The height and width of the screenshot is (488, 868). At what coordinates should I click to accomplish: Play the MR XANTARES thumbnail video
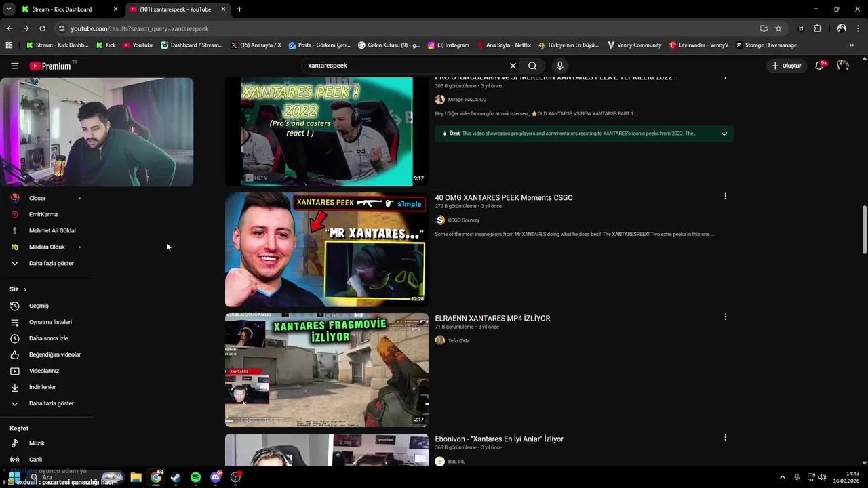[x=327, y=249]
